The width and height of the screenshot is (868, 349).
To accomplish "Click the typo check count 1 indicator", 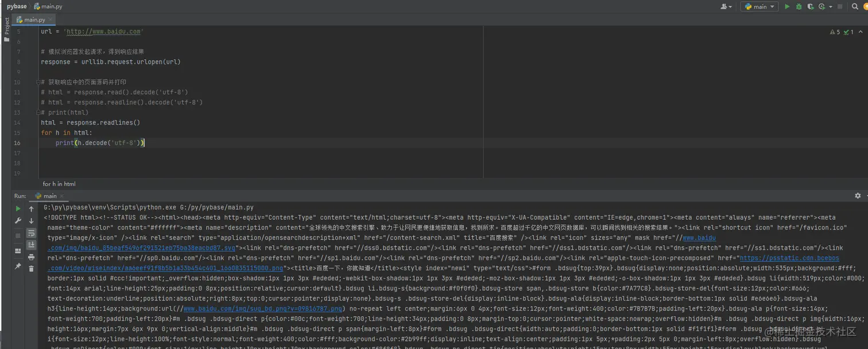I will (x=848, y=32).
